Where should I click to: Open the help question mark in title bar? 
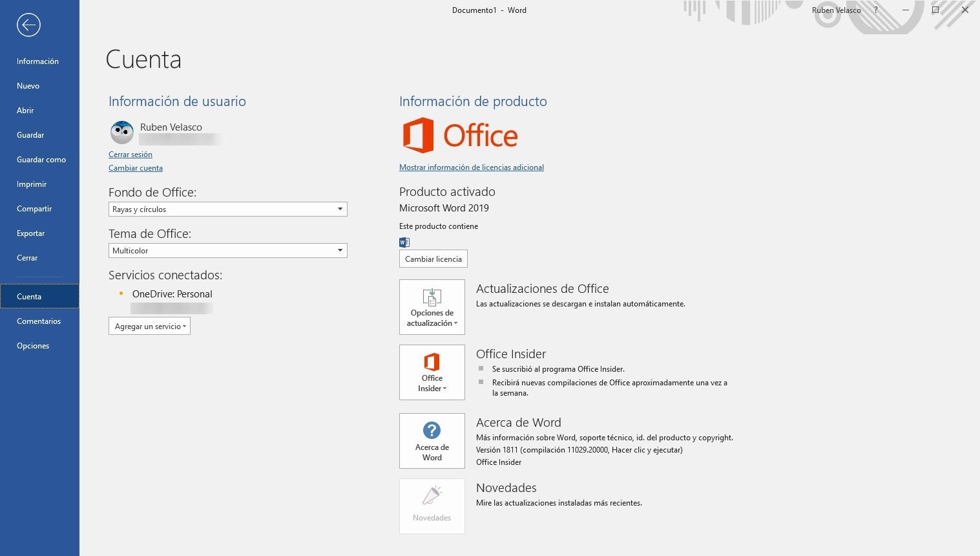click(x=876, y=10)
